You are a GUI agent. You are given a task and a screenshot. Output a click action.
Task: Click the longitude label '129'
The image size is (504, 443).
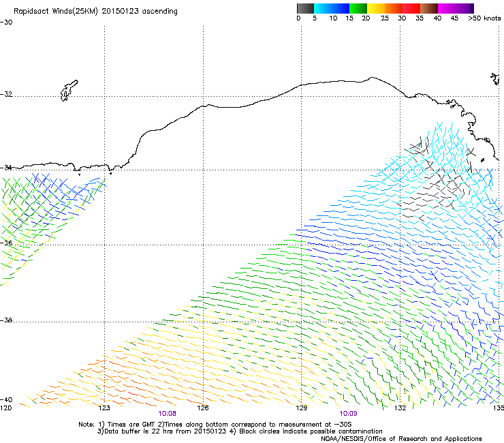(302, 408)
